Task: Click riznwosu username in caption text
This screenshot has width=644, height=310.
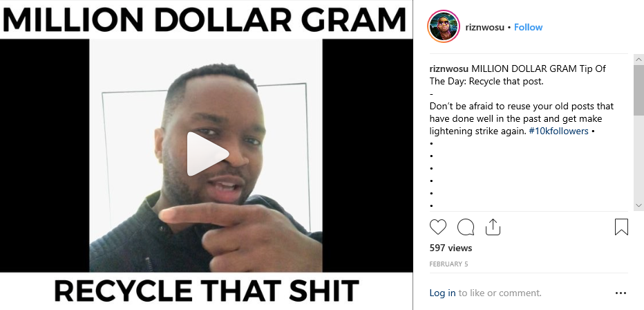Action: click(449, 69)
